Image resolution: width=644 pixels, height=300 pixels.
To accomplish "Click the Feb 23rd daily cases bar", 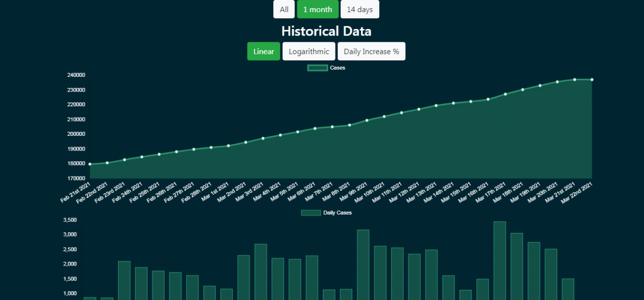I will point(124,280).
